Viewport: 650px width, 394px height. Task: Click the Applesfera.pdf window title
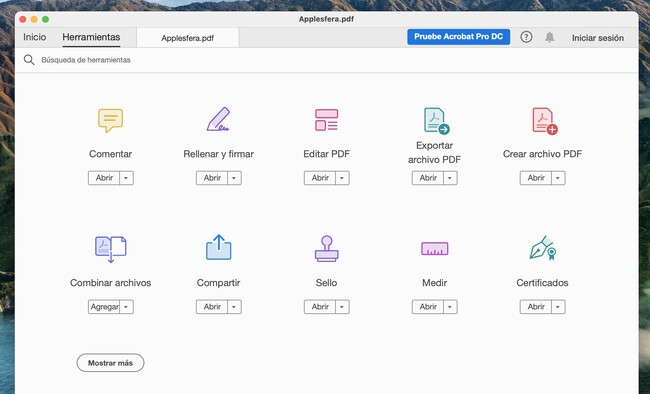pos(326,19)
